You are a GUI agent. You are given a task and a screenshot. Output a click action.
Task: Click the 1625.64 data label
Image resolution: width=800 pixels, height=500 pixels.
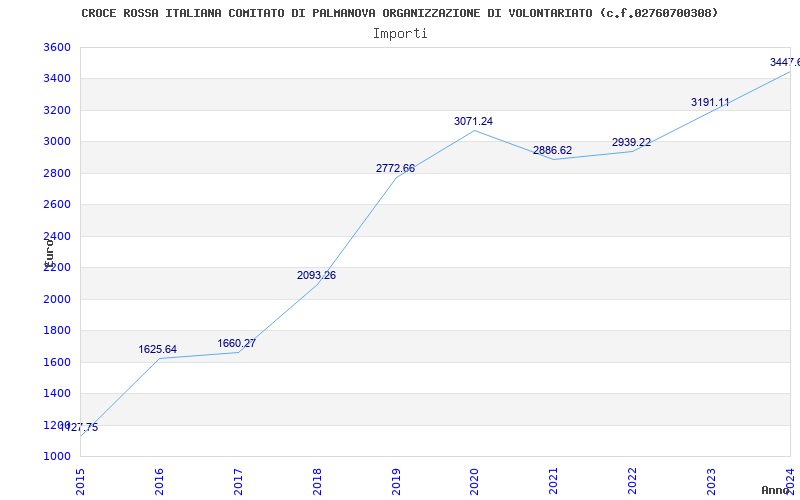tap(158, 349)
